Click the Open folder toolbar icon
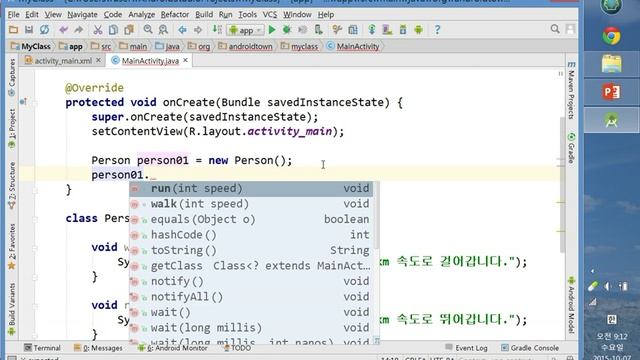This screenshot has height=360, width=640. click(x=13, y=30)
